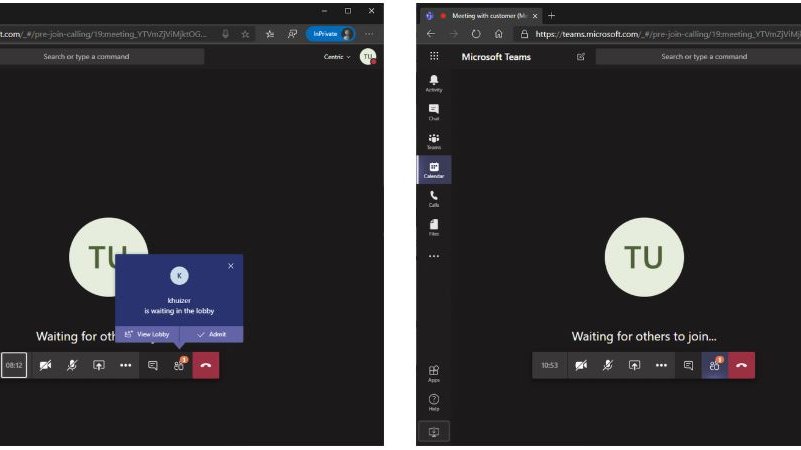Click TU avatar in right meeting stage
This screenshot has width=801, height=450.
pyautogui.click(x=644, y=257)
